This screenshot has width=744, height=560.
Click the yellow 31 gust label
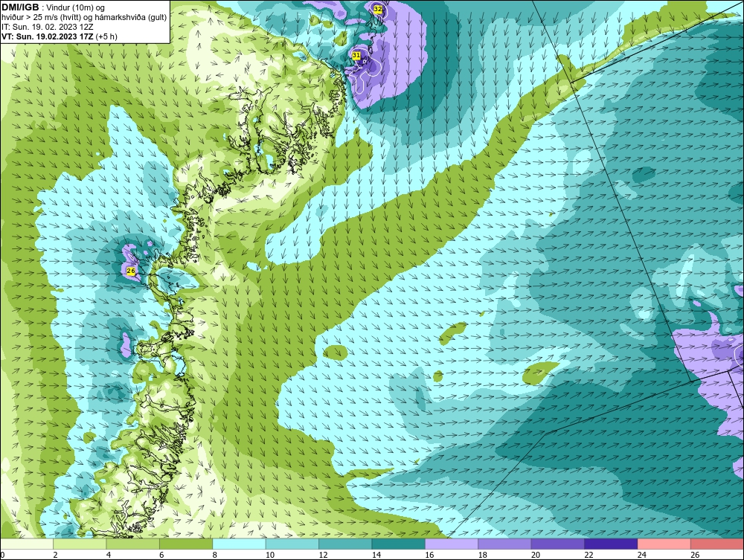tap(356, 56)
